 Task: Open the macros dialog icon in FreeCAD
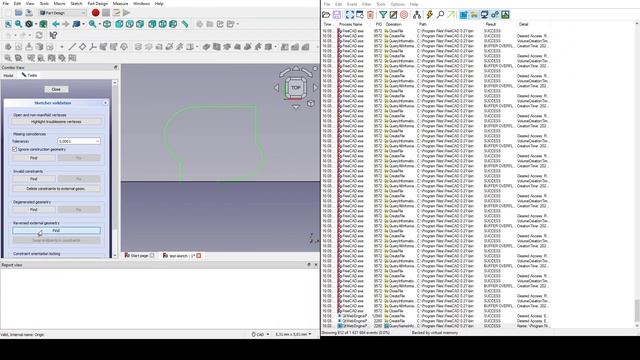116,13
